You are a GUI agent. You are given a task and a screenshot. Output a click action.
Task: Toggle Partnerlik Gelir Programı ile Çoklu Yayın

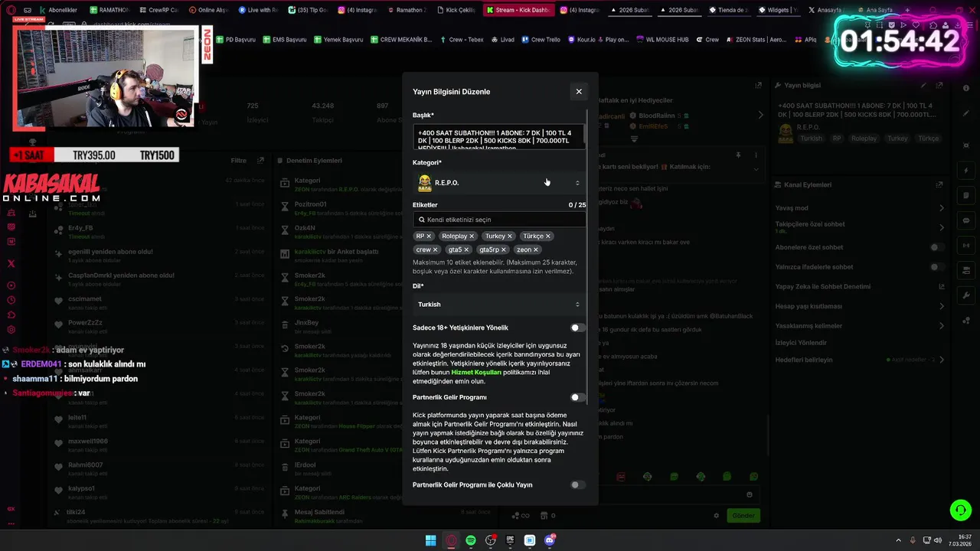(578, 484)
